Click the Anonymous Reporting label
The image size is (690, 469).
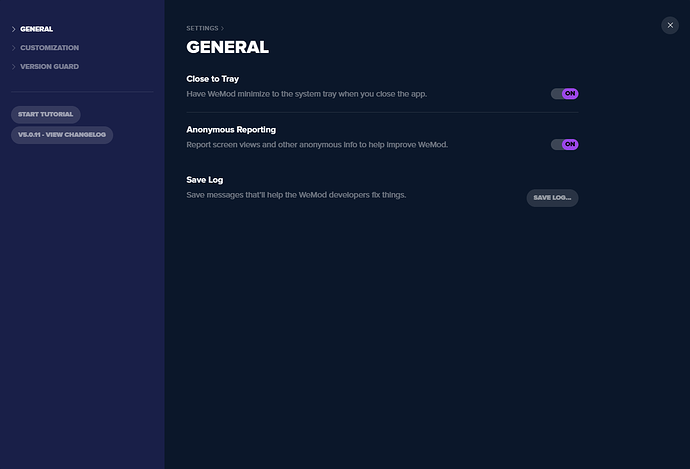pos(231,129)
